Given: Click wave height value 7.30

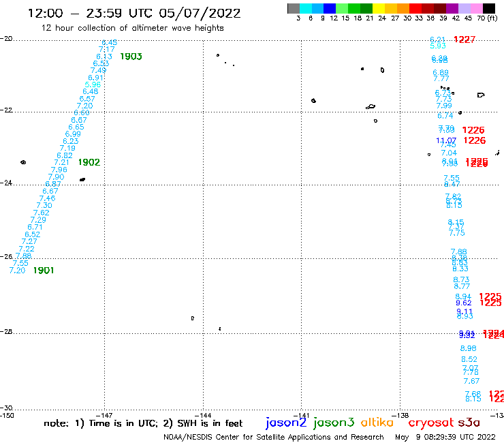Looking at the screenshot, I should 44,205.
